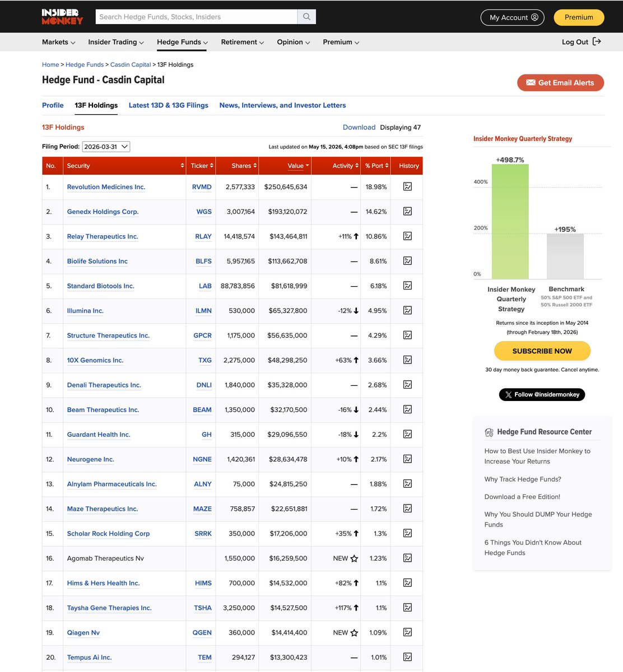The image size is (623, 672).
Task: Download the 13F holdings list
Action: coord(359,127)
